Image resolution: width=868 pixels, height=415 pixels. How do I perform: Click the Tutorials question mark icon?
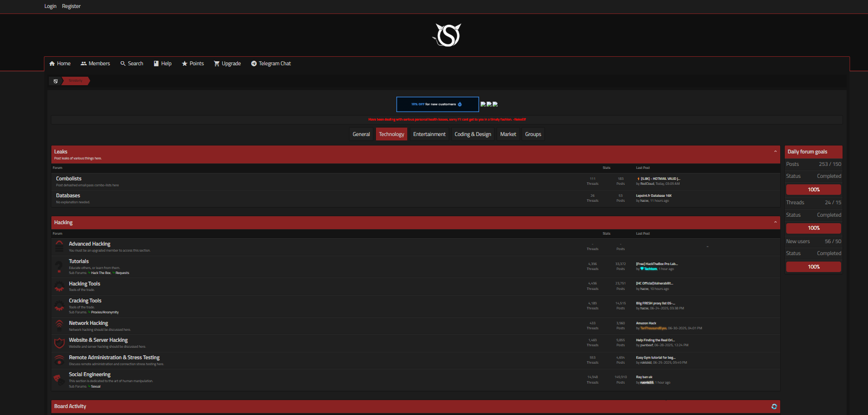(59, 267)
